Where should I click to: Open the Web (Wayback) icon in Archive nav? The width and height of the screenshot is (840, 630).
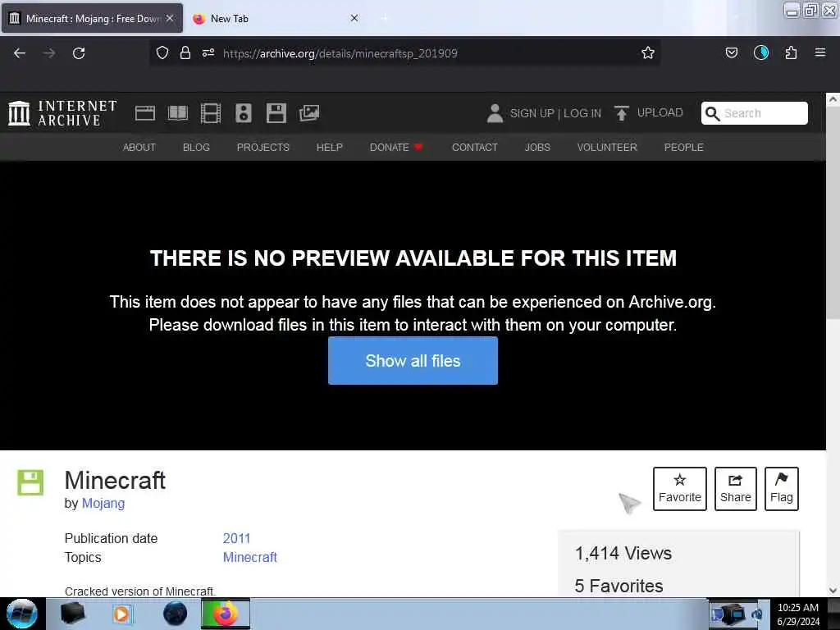point(144,113)
